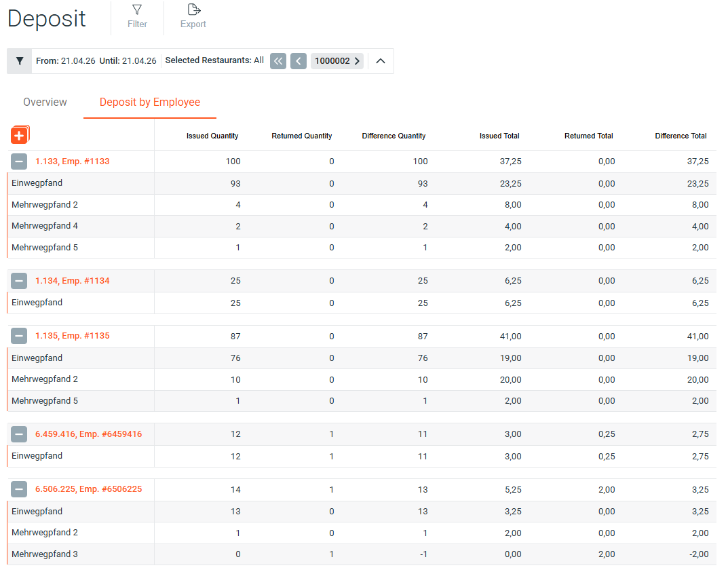Click the Until: 21.04.26 date filter
Viewport: 728px width, 572px height.
(x=128, y=61)
